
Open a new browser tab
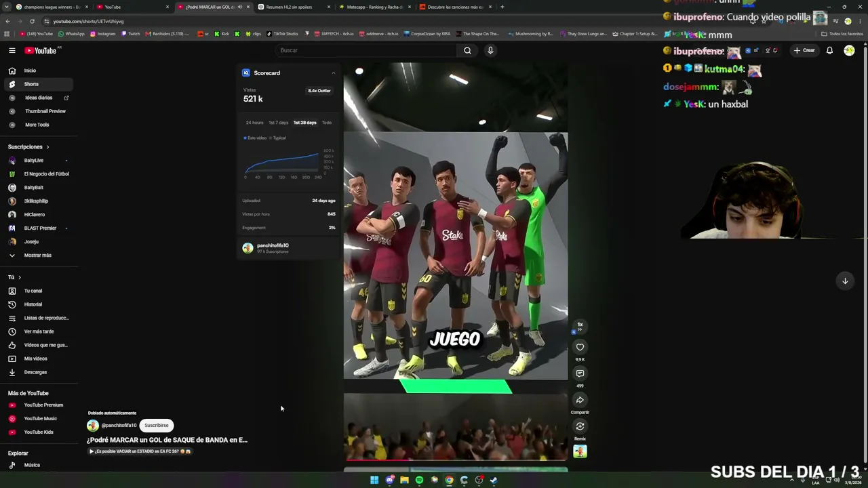(x=502, y=7)
